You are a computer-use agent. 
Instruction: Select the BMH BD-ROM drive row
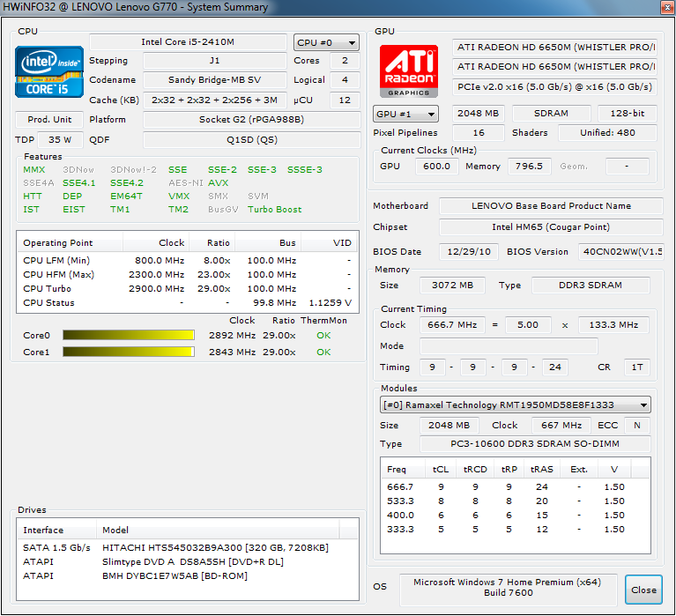click(x=188, y=575)
